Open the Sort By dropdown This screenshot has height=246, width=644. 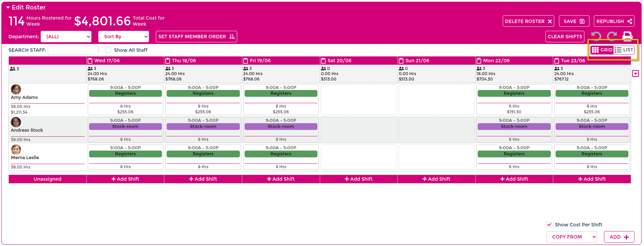[x=124, y=37]
